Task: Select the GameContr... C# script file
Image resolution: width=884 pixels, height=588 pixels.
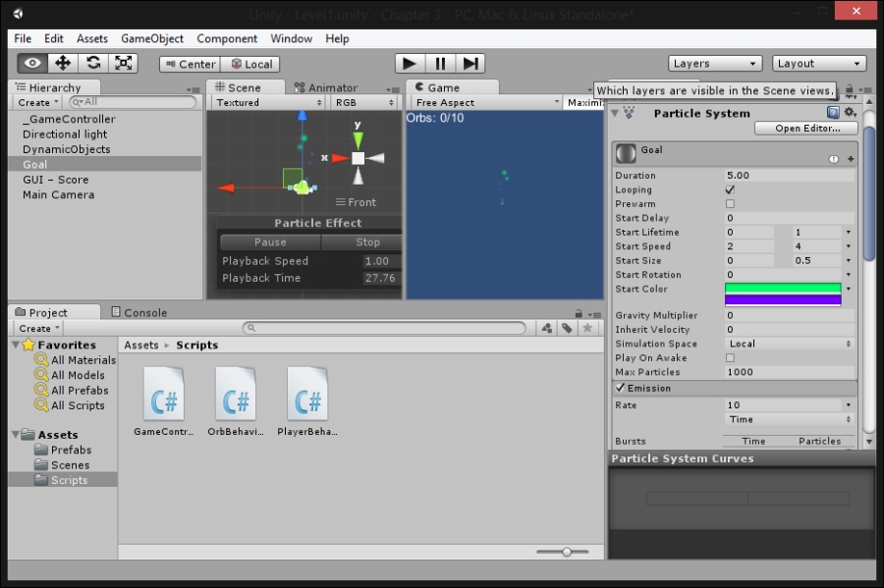Action: 163,401
